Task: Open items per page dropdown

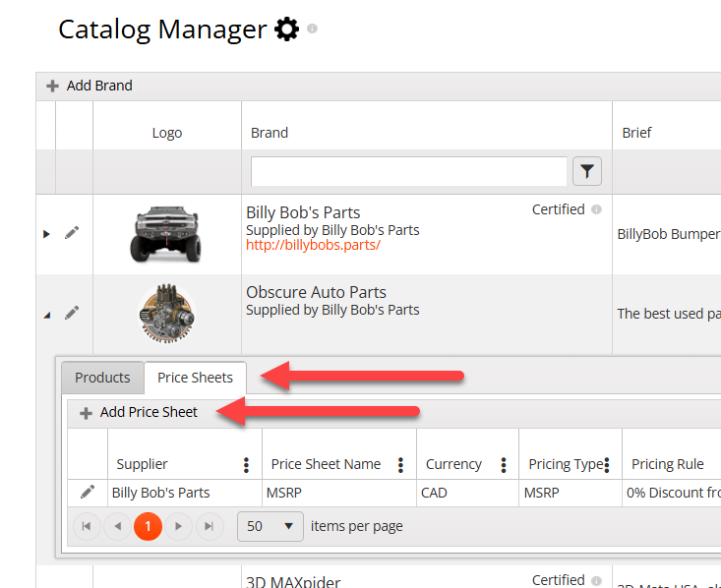Action: (270, 526)
